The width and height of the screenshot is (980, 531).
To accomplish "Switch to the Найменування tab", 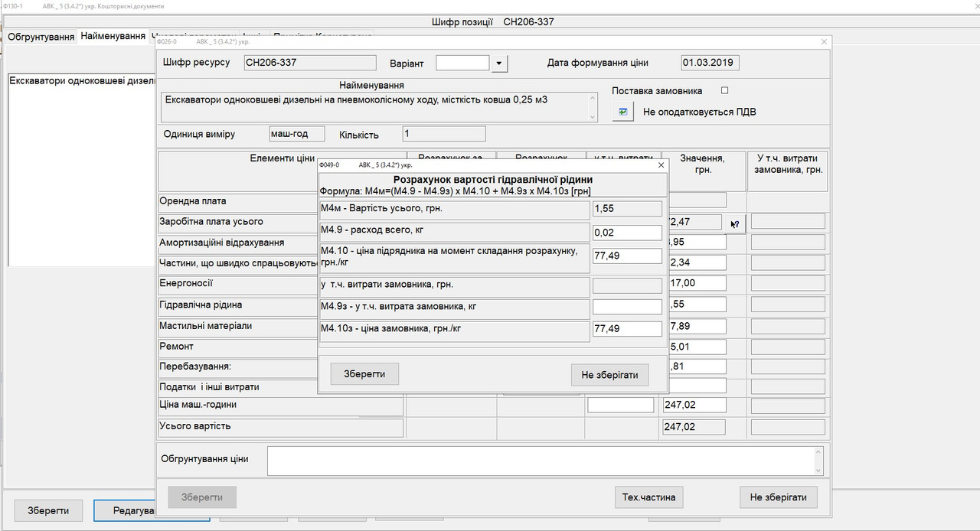I will [x=113, y=37].
